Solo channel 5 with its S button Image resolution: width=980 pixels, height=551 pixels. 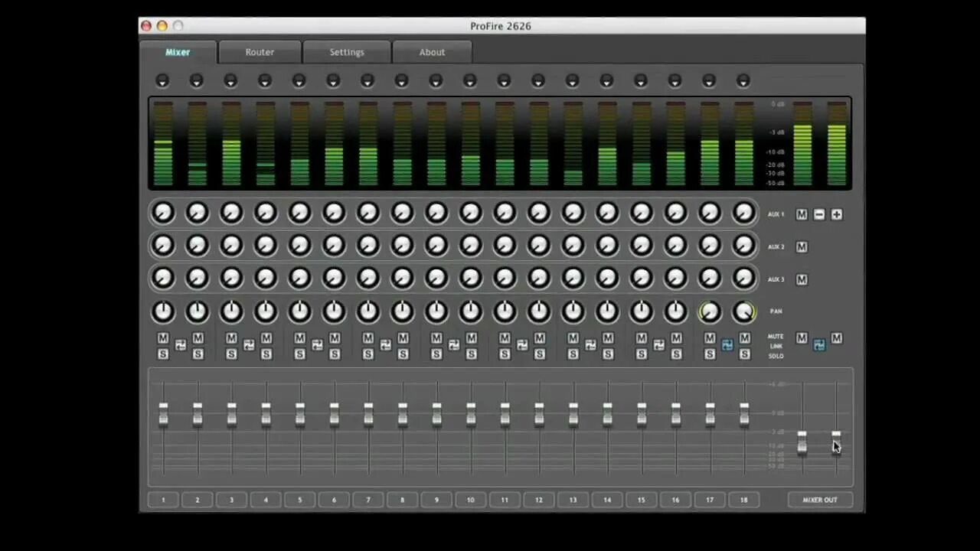(x=299, y=354)
